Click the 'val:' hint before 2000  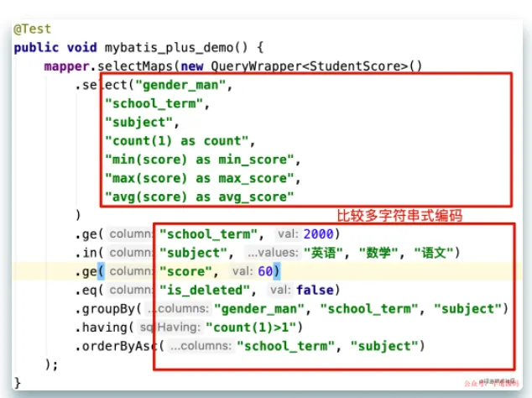coord(288,234)
